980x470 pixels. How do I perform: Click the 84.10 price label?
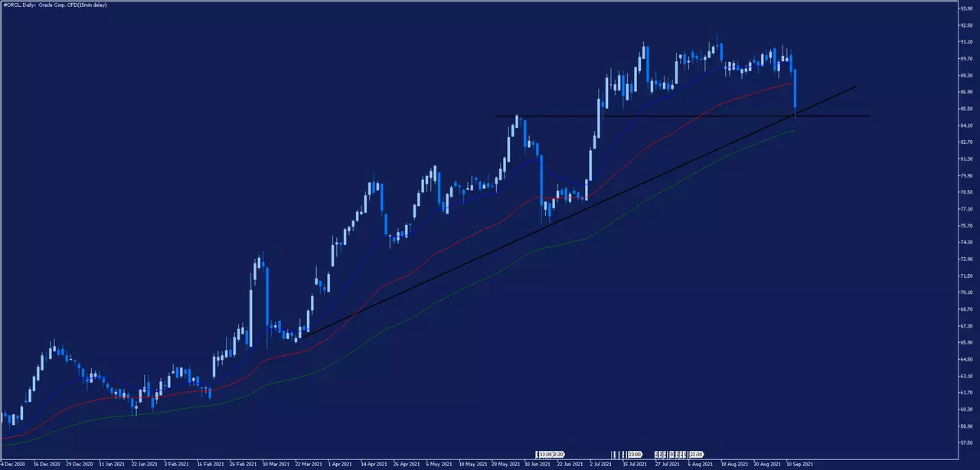967,126
